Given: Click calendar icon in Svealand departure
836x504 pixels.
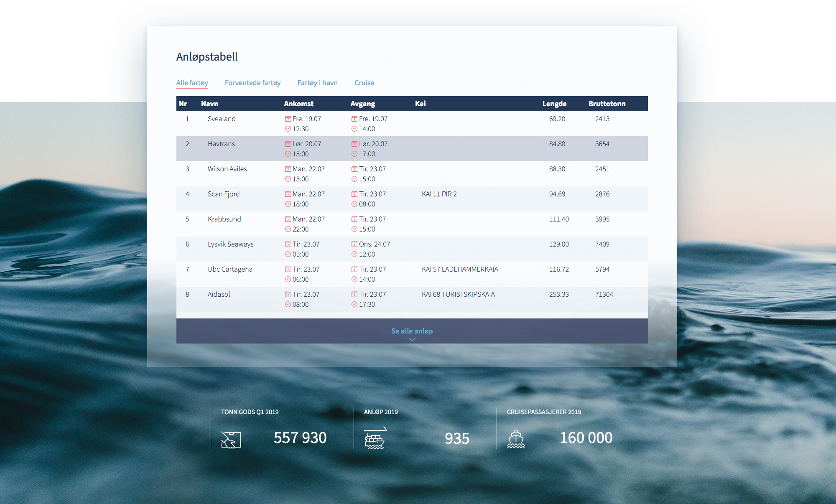Looking at the screenshot, I should point(354,119).
